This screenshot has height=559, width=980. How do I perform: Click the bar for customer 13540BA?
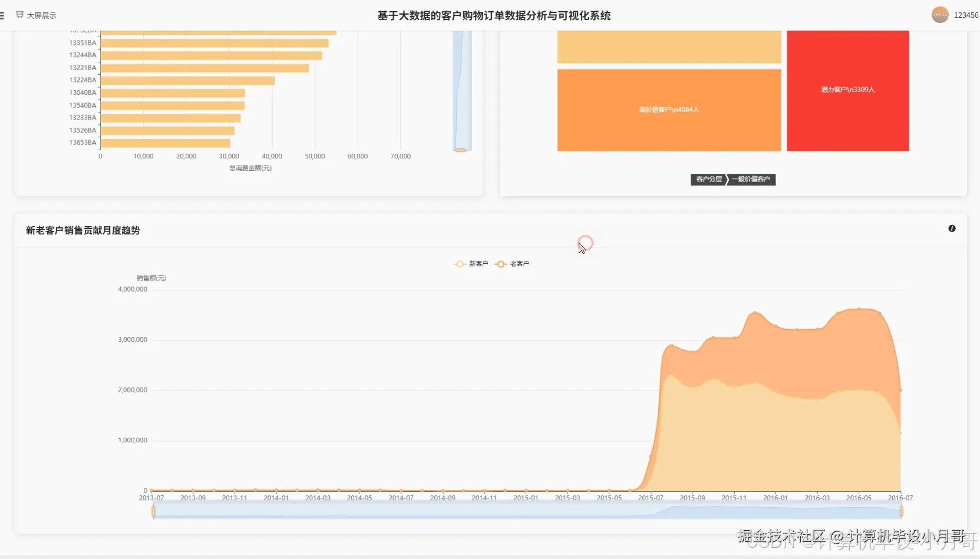point(173,105)
